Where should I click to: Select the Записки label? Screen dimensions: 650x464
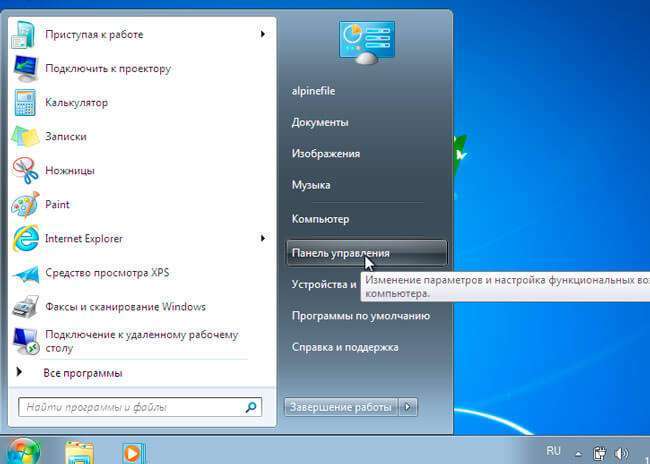click(66, 136)
